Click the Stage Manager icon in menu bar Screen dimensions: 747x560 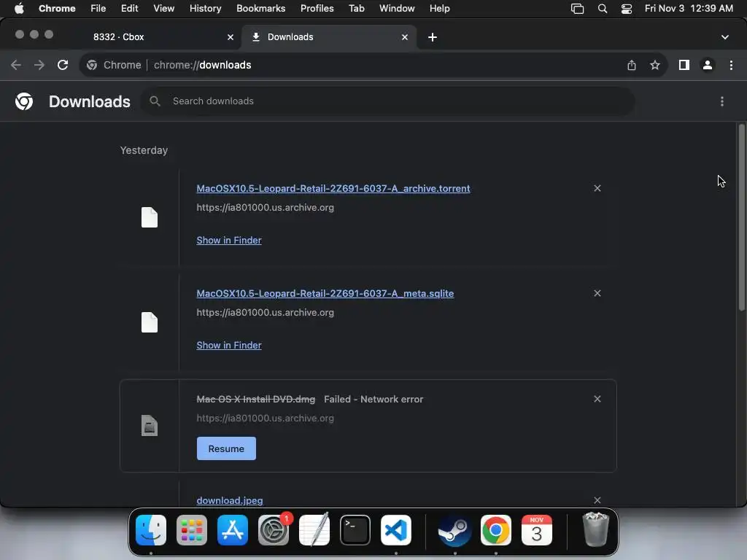click(577, 9)
